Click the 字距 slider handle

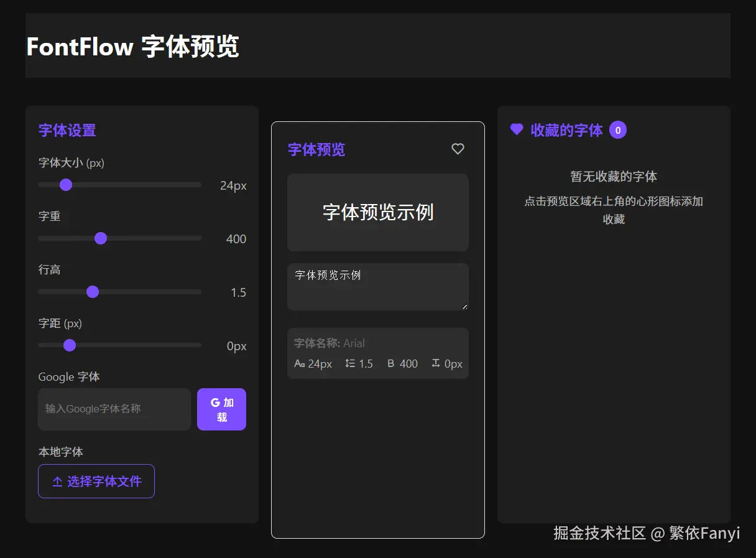[x=69, y=345]
